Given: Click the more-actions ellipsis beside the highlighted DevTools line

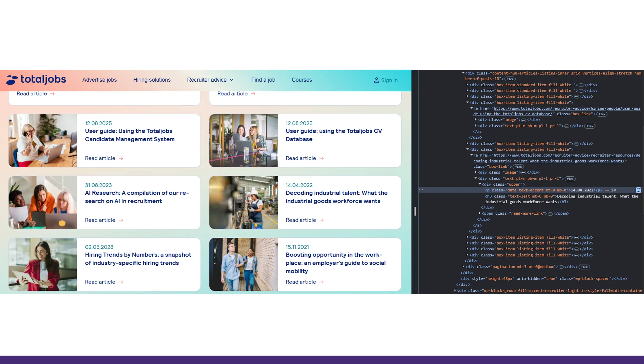Looking at the screenshot, I should point(422,190).
